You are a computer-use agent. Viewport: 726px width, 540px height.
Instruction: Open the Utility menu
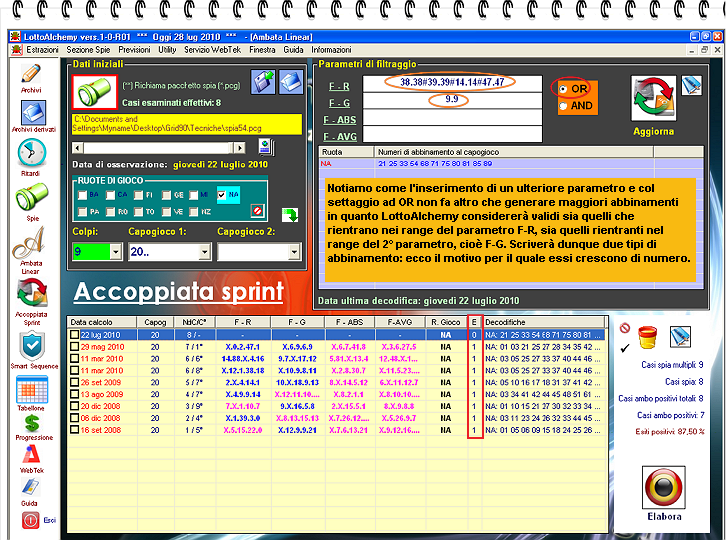(167, 50)
